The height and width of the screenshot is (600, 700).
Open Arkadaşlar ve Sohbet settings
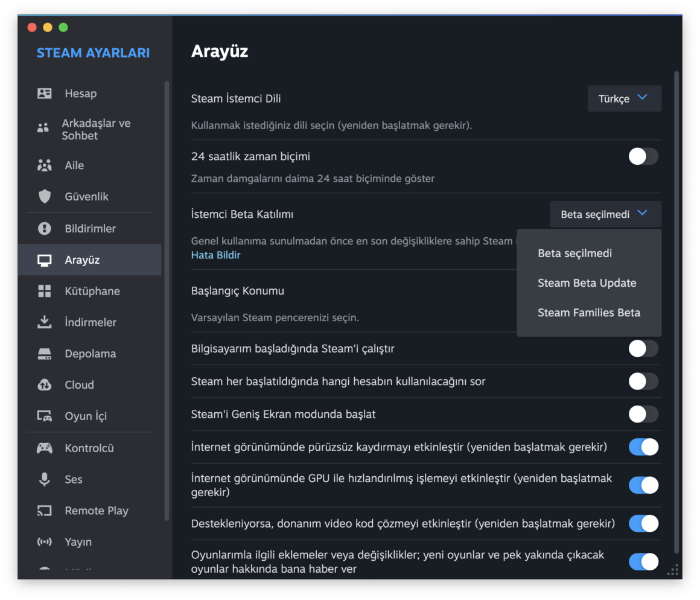[90, 129]
